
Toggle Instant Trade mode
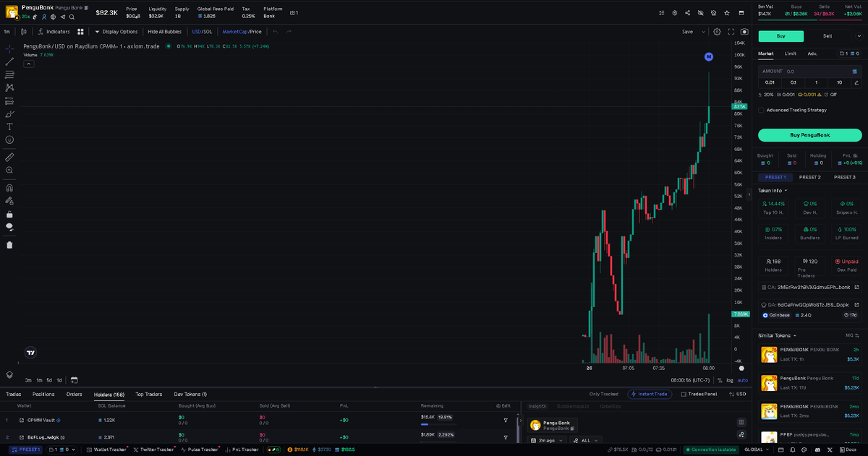coord(650,394)
